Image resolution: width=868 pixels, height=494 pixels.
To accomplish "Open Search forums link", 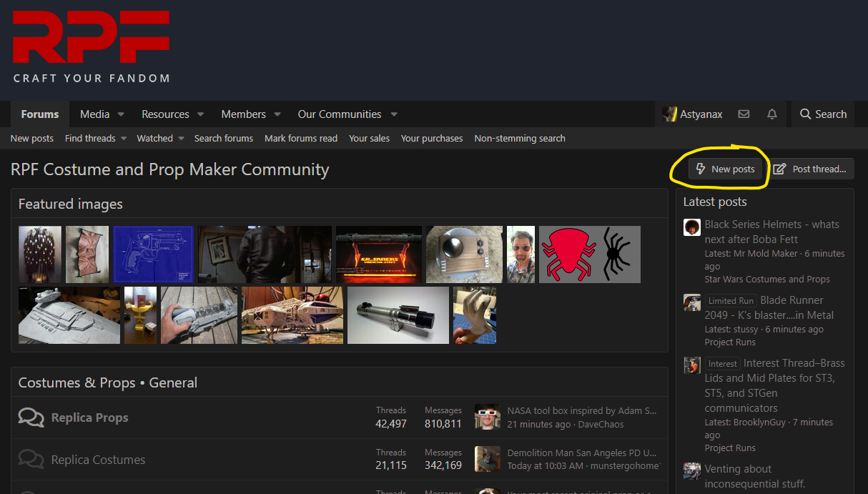I will pos(224,139).
